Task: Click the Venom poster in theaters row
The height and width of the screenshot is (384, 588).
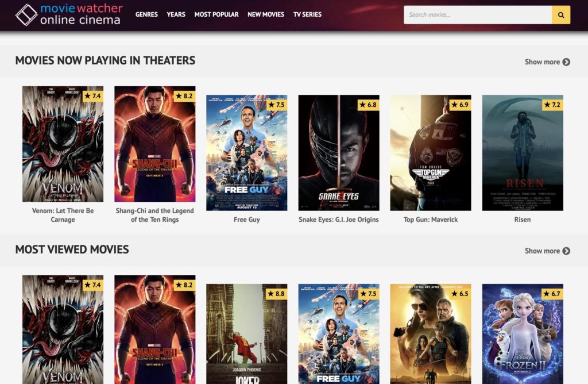Action: coord(63,144)
